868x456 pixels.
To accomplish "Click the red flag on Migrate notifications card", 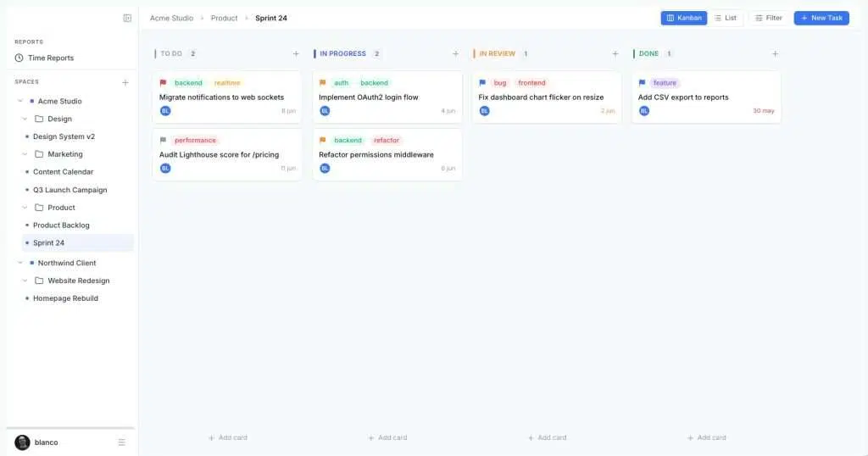I will coord(163,83).
